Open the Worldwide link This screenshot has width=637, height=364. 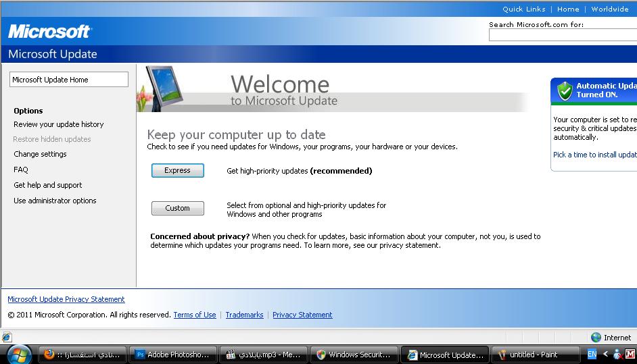[x=610, y=9]
